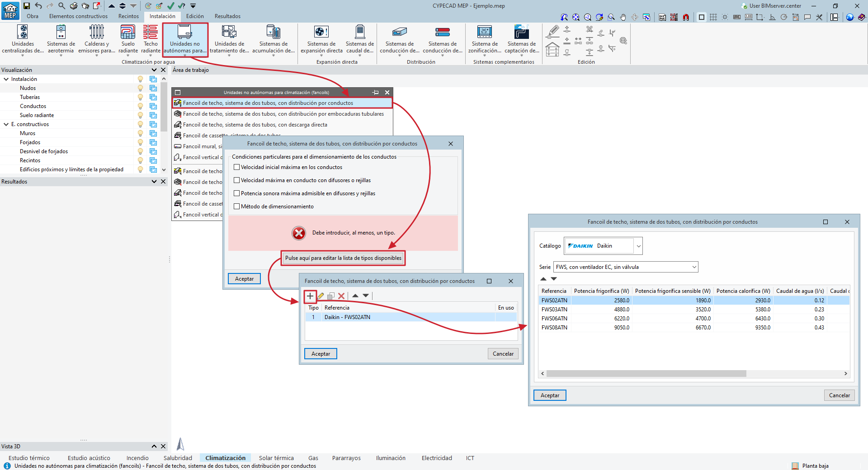Enable Velocidad inicial máxima en los conductos

(x=236, y=167)
